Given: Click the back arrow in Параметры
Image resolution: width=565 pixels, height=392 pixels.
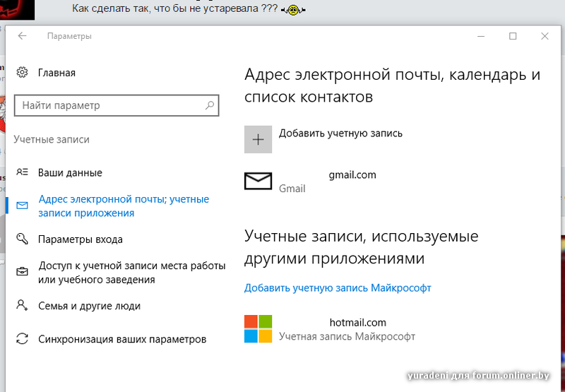Looking at the screenshot, I should [23, 36].
